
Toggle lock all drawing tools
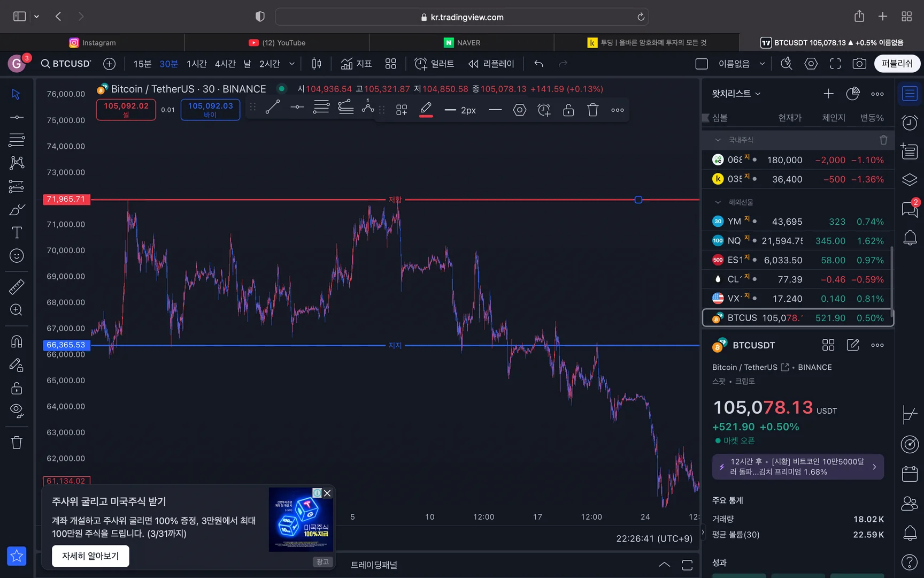[x=17, y=388]
